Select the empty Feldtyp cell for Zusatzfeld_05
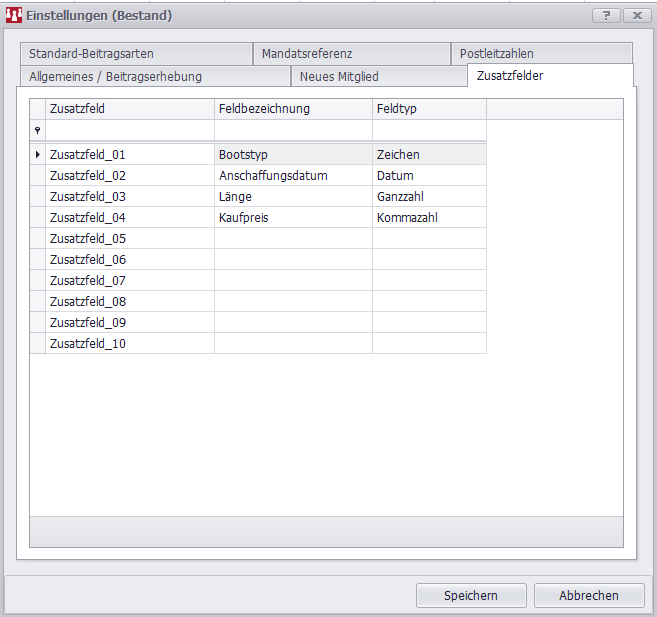The height and width of the screenshot is (617, 657). point(429,238)
